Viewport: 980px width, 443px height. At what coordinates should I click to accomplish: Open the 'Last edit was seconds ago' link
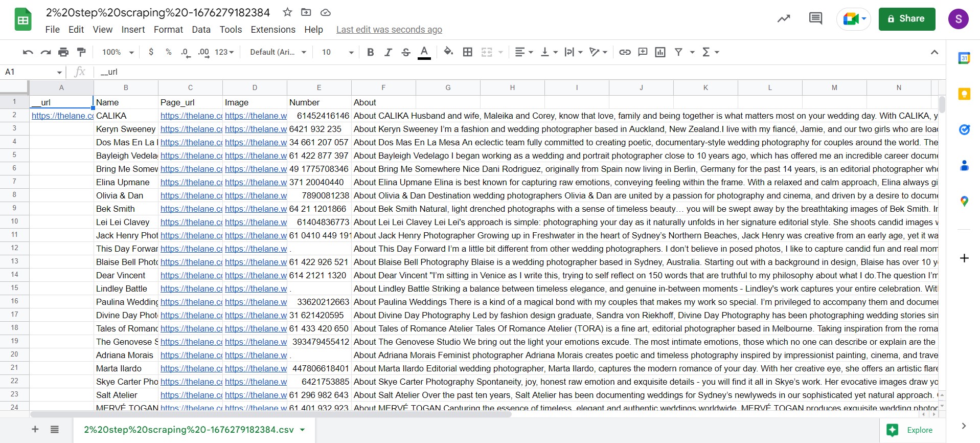(389, 30)
